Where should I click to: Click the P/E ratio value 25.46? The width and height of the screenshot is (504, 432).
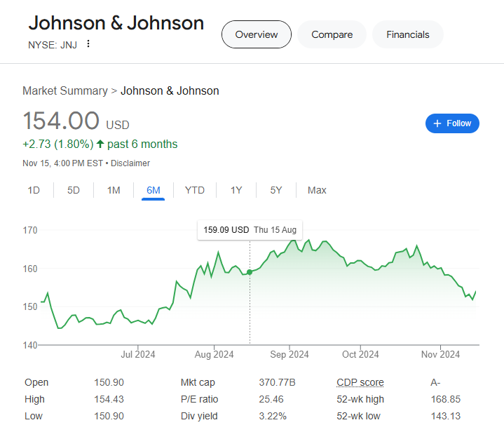[x=271, y=399]
